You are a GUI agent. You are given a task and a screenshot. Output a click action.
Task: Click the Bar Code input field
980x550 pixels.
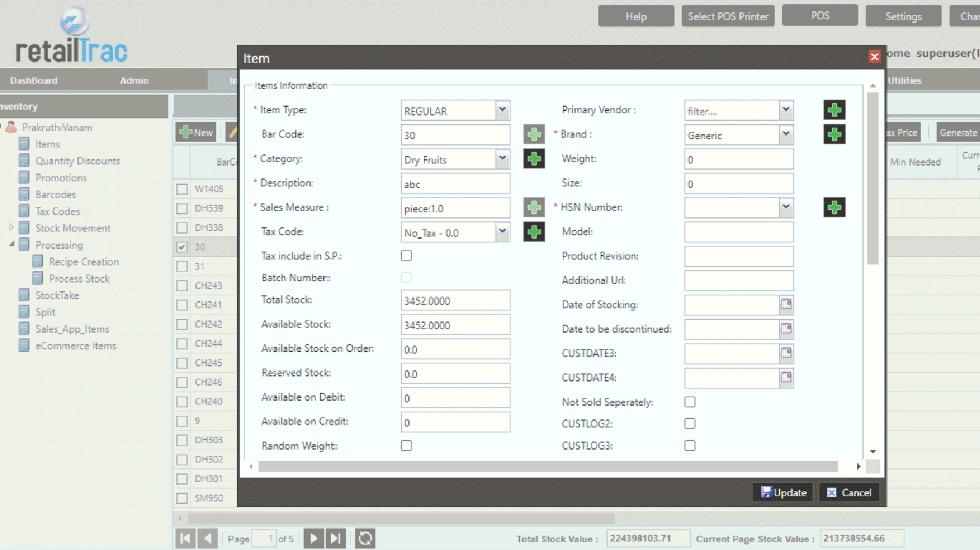pos(455,135)
